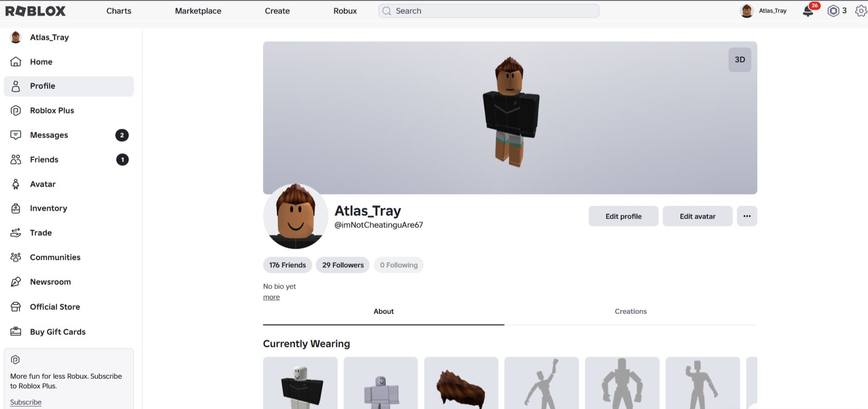868x409 pixels.
Task: Click the brown hair item thumbnail
Action: tap(461, 383)
